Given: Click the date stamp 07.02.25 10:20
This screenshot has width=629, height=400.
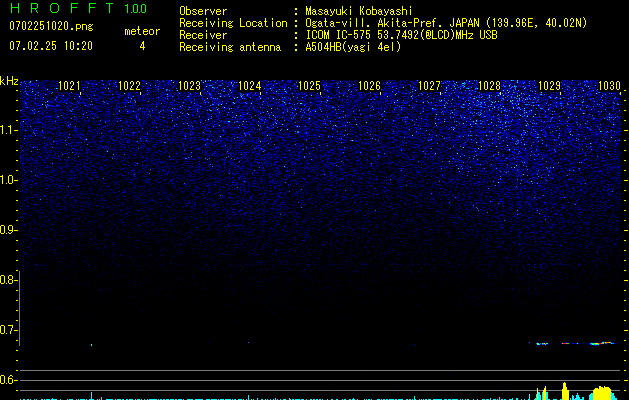Looking at the screenshot, I should coord(51,46).
